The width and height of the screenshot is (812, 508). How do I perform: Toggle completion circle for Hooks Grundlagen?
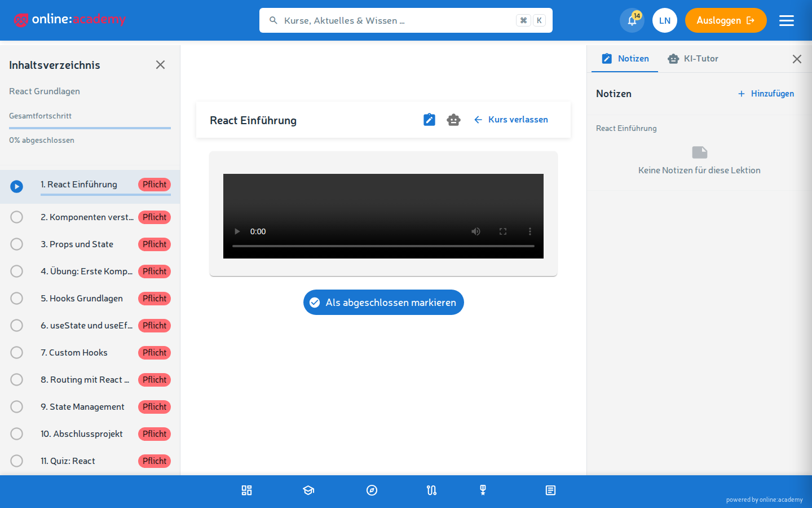click(17, 299)
